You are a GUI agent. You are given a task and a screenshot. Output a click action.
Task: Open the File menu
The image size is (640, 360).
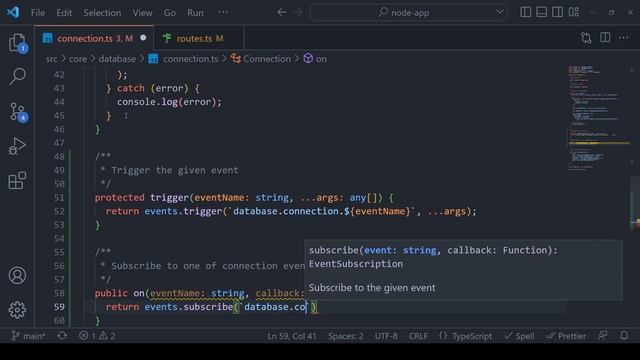click(38, 13)
